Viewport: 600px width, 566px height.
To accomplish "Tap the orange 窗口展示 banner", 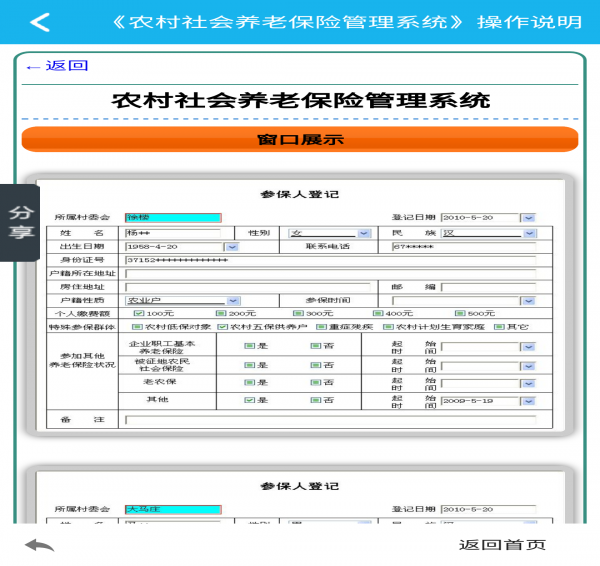I will (300, 139).
